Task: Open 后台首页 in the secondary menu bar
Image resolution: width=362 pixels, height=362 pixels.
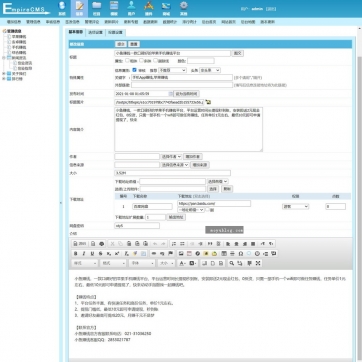Action: pos(209,22)
